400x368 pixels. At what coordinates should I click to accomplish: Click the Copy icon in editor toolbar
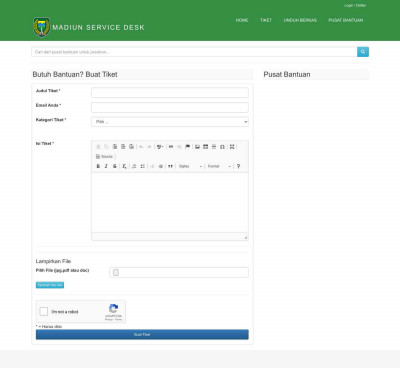pos(106,147)
